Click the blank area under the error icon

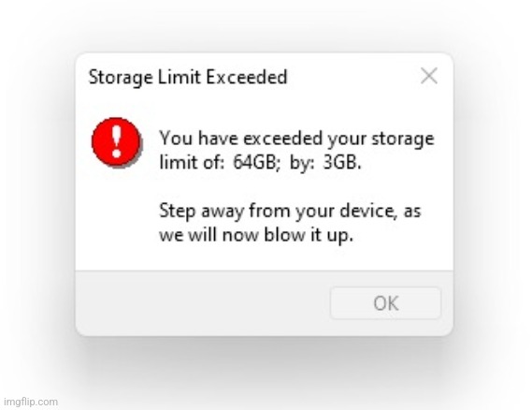(x=117, y=217)
